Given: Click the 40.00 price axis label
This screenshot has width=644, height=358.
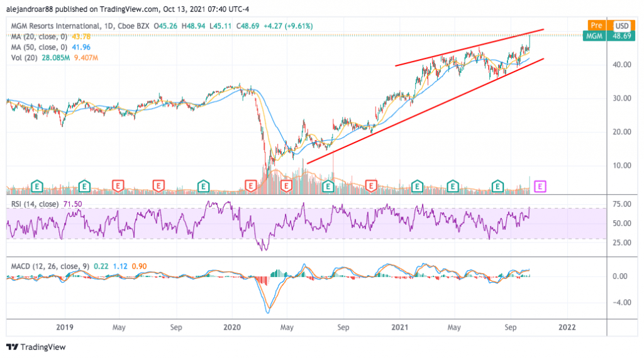Looking at the screenshot, I should 622,65.
